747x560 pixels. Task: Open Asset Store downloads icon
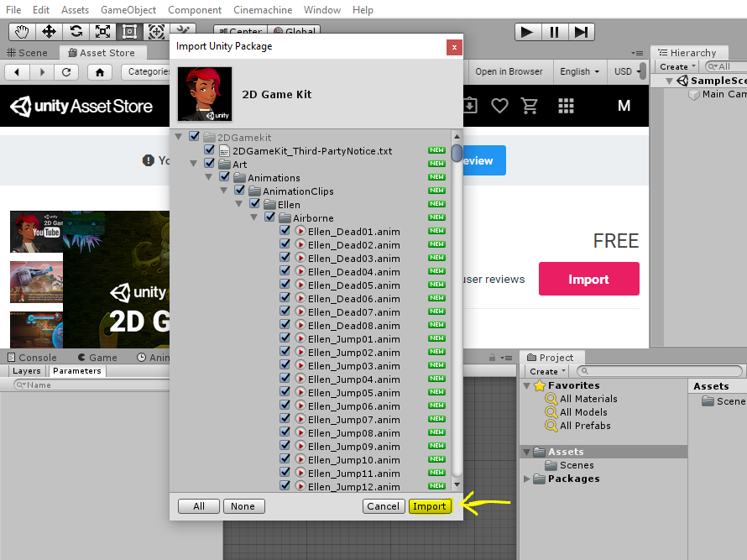pos(470,105)
